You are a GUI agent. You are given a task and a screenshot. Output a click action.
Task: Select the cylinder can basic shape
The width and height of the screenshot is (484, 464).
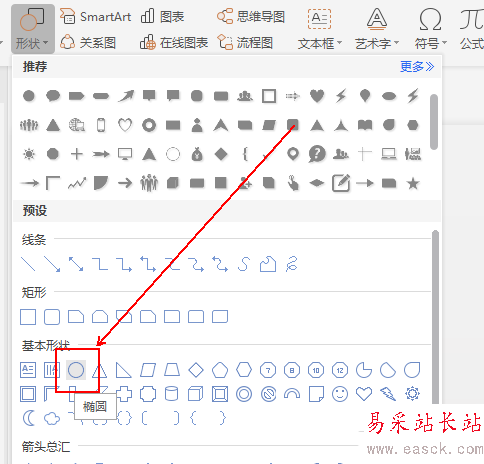(x=172, y=394)
